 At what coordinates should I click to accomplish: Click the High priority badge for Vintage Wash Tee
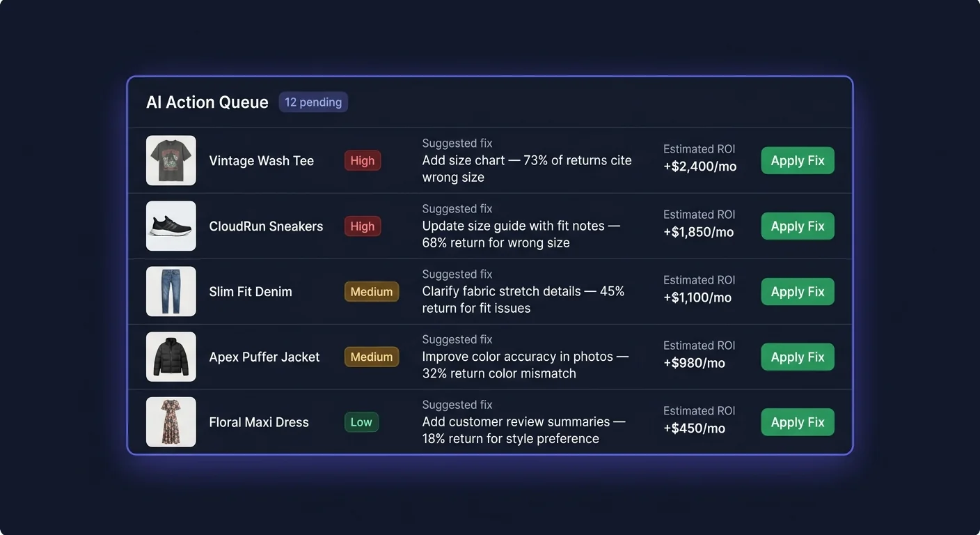click(x=362, y=160)
